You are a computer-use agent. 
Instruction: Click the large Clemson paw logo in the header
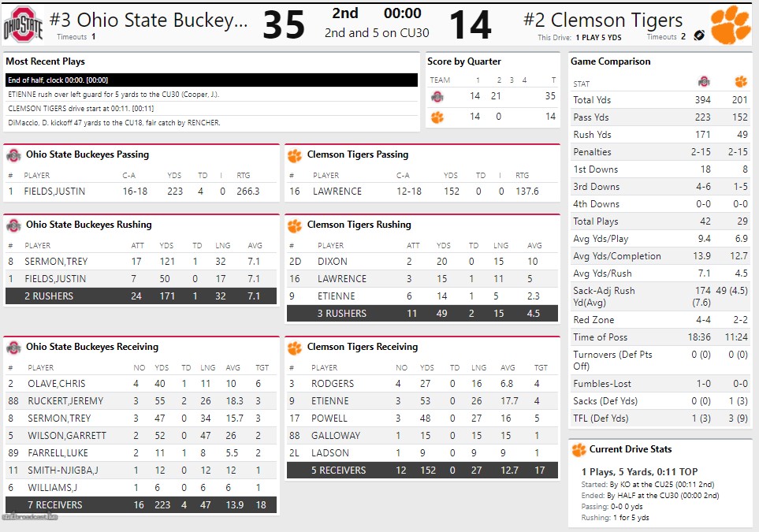730,25
